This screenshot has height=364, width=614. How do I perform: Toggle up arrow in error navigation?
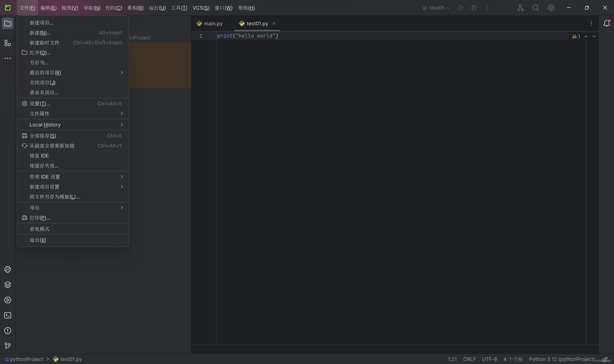pos(586,36)
